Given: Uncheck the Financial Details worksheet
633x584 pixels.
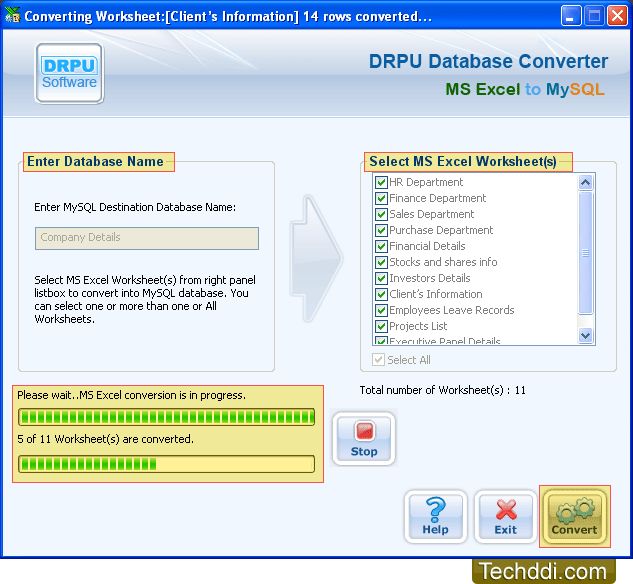Looking at the screenshot, I should point(381,246).
